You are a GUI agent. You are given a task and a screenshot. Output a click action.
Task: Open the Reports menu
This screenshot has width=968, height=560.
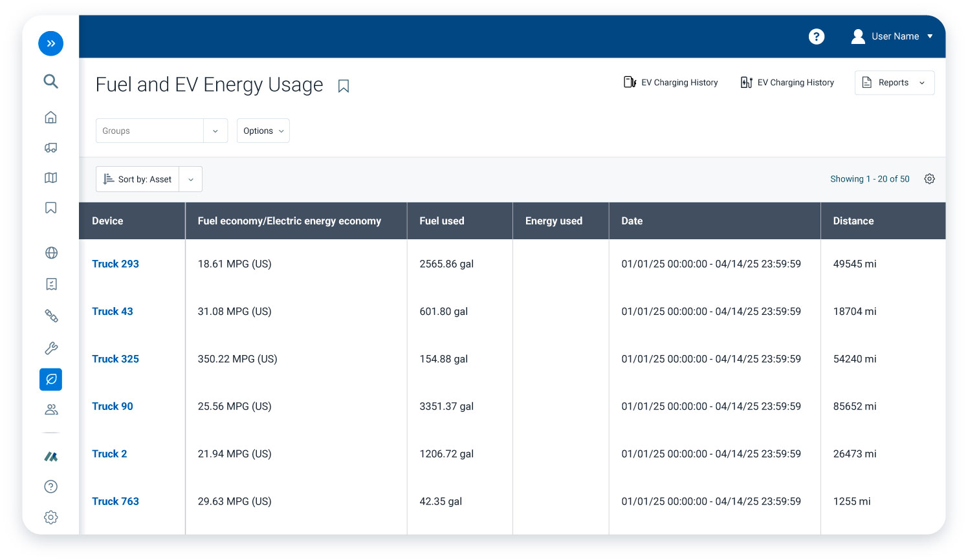(x=894, y=83)
